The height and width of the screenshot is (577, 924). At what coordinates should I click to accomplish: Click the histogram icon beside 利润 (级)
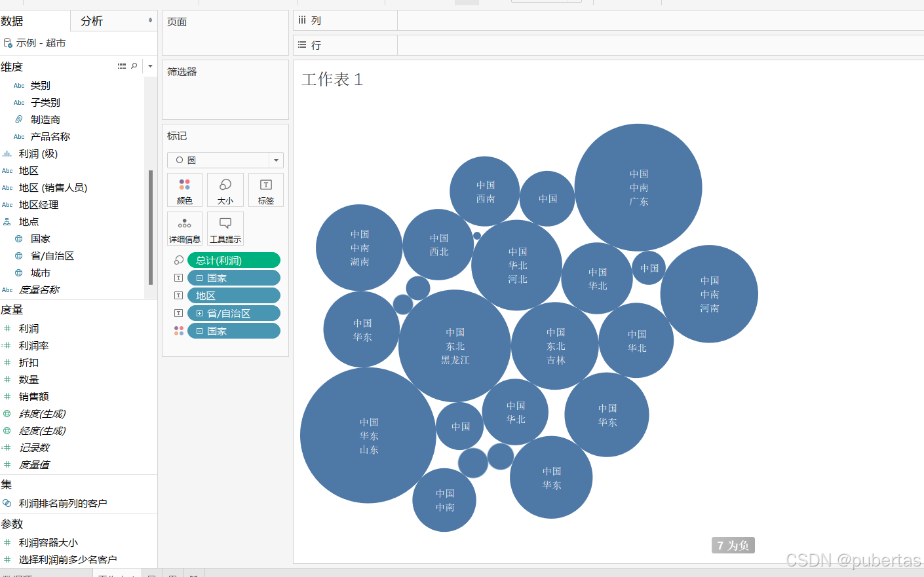click(7, 154)
